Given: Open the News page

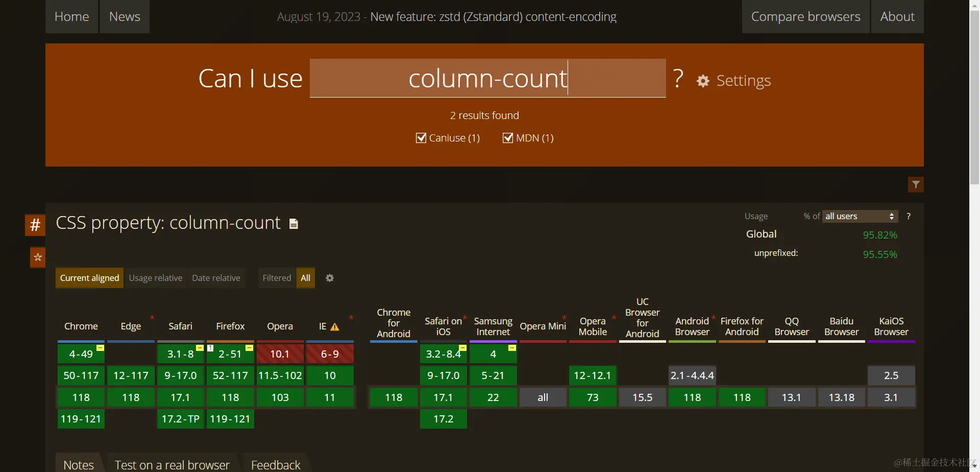Looking at the screenshot, I should click(125, 16).
